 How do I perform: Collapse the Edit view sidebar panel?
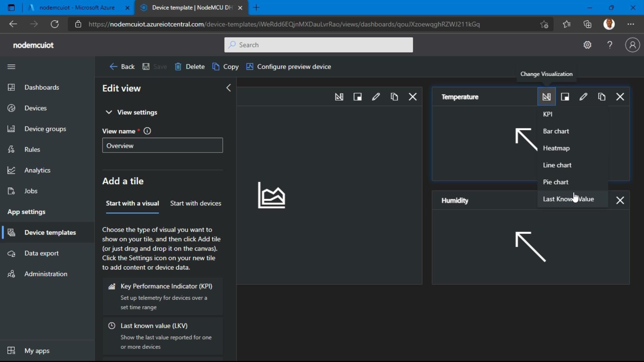[x=228, y=87]
